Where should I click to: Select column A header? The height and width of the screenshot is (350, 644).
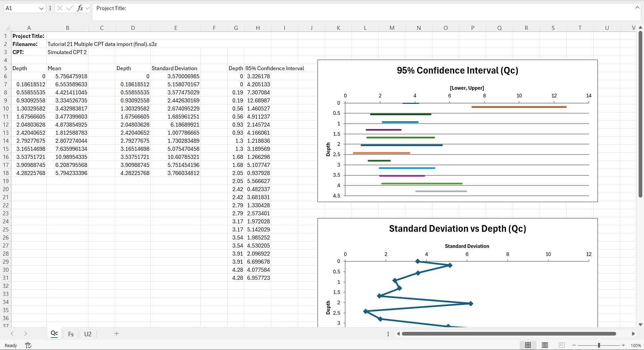coord(29,28)
